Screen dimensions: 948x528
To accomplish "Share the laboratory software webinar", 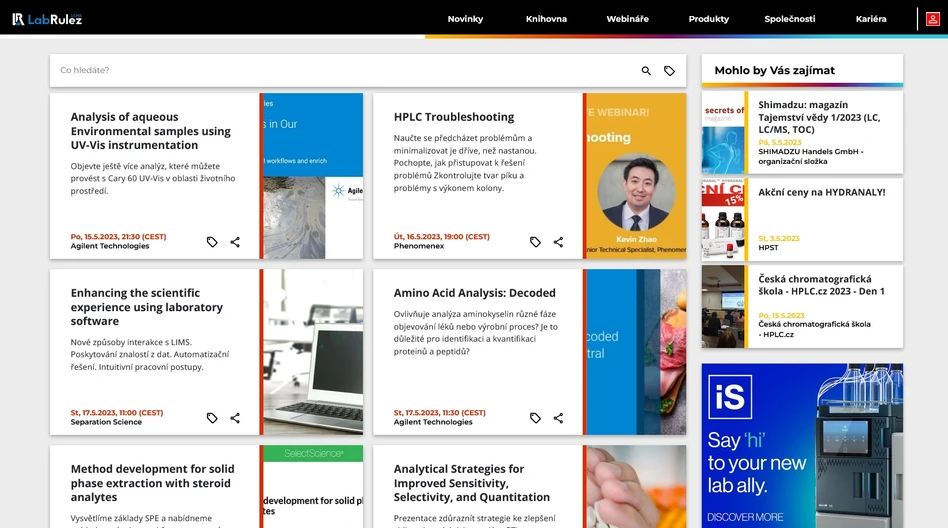I will [x=235, y=418].
